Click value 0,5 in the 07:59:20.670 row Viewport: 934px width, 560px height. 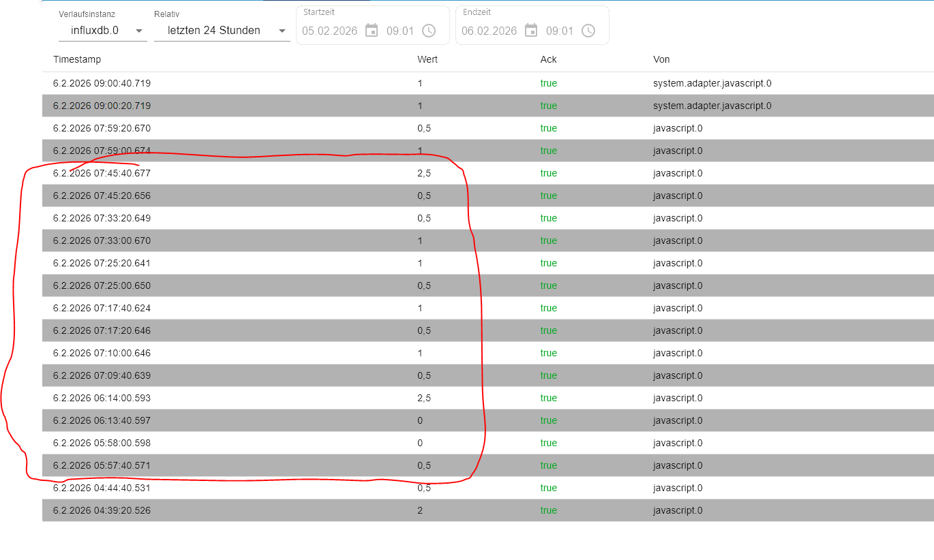click(x=424, y=128)
